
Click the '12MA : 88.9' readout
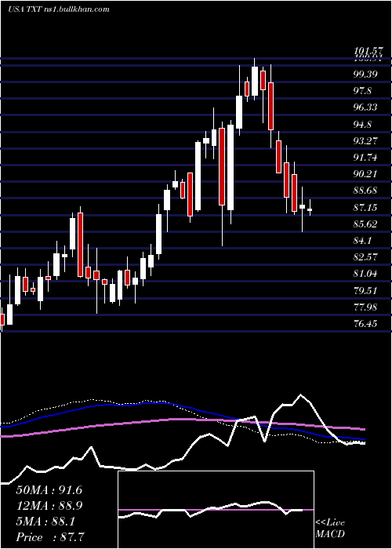[49, 506]
